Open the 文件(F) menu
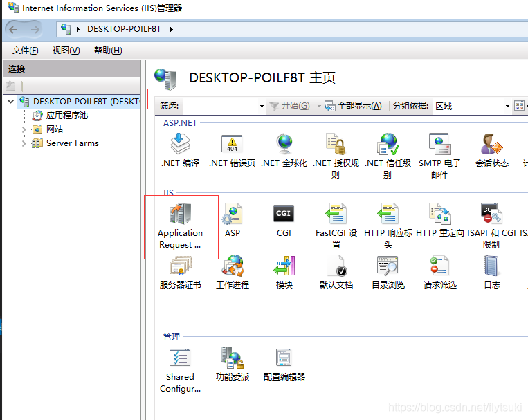Viewport: 528px width, 420px height. point(25,51)
